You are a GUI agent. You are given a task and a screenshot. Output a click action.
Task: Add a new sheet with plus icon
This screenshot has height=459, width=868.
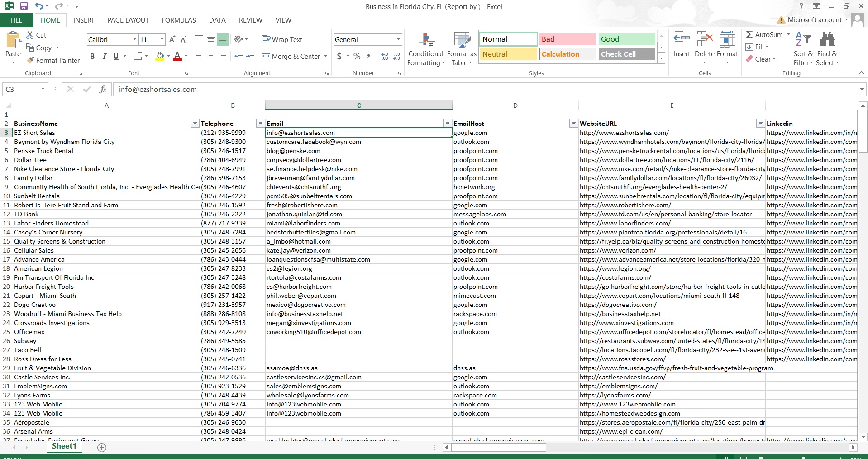[x=102, y=448]
